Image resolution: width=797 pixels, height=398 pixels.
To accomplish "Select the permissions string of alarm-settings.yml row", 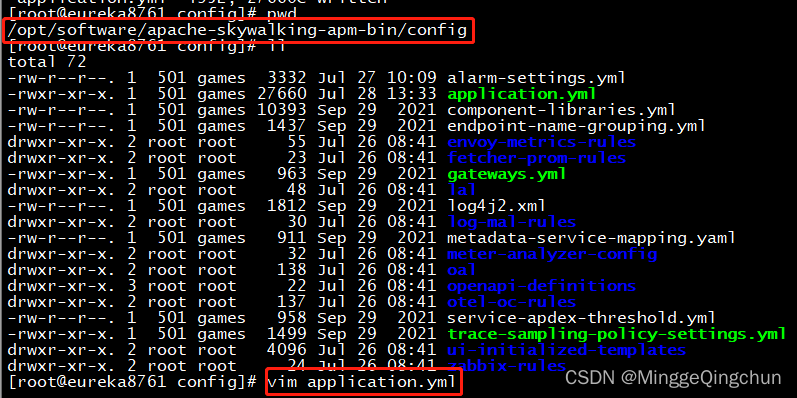I will [62, 78].
